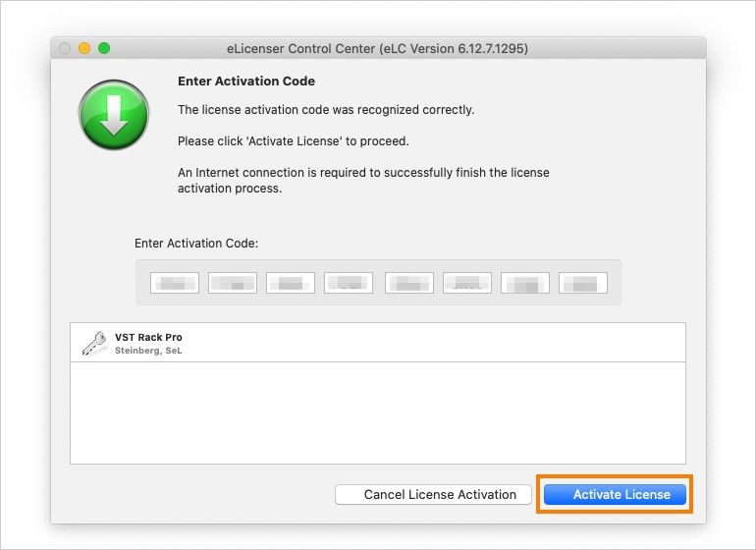The height and width of the screenshot is (550, 756).
Task: Click the empty area of license list
Action: pyautogui.click(x=377, y=412)
